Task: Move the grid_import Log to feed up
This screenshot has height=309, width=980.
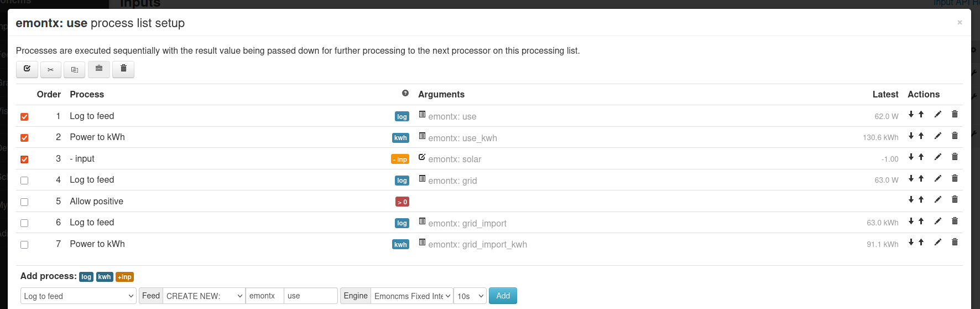Action: [921, 221]
